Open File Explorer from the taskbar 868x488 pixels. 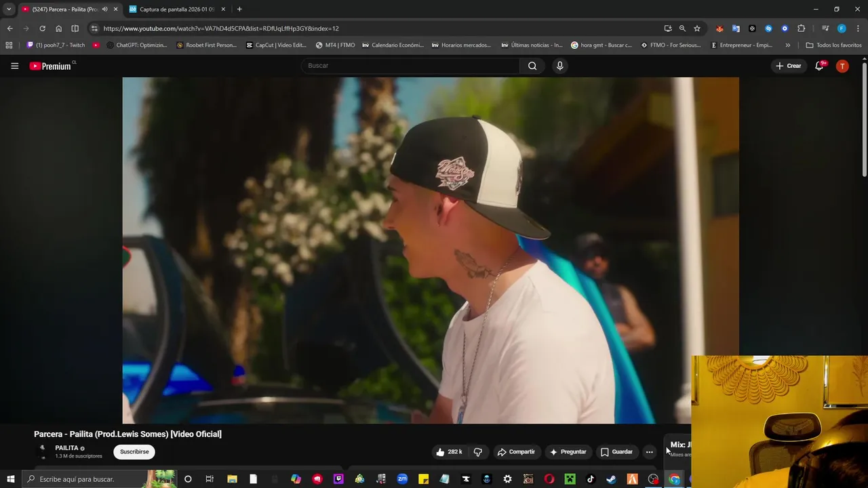[232, 479]
